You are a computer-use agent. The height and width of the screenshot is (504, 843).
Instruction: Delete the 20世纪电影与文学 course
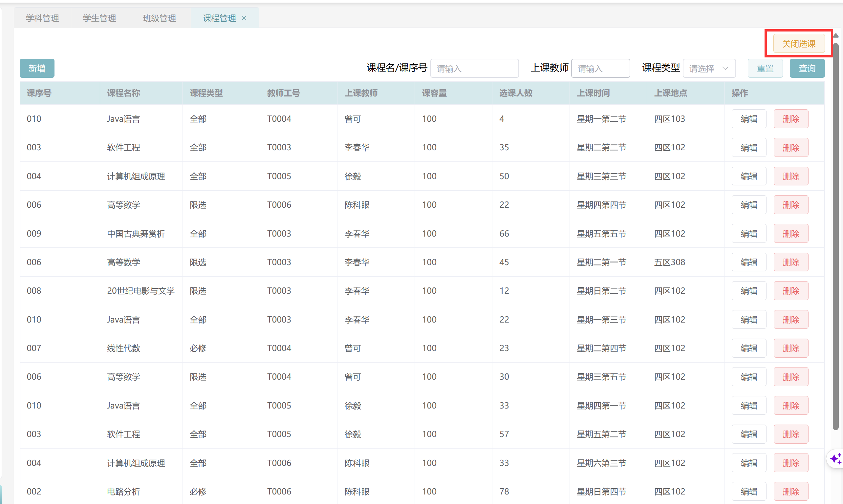click(791, 291)
